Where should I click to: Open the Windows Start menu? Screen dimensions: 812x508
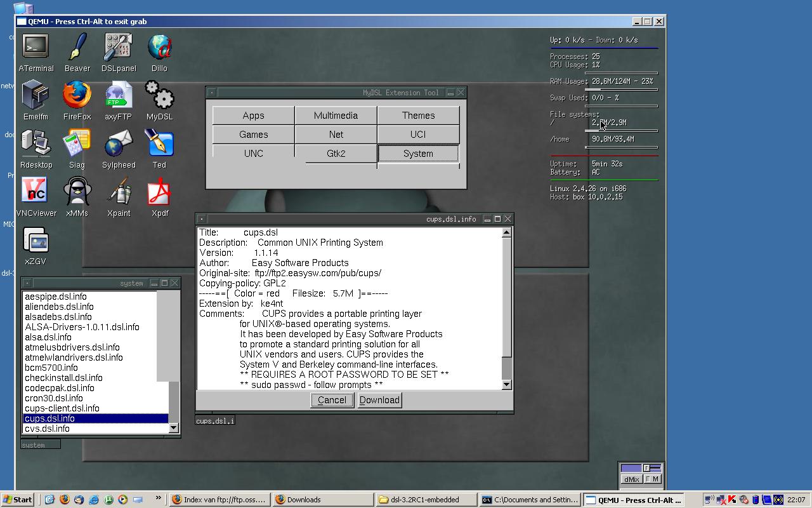[x=17, y=500]
